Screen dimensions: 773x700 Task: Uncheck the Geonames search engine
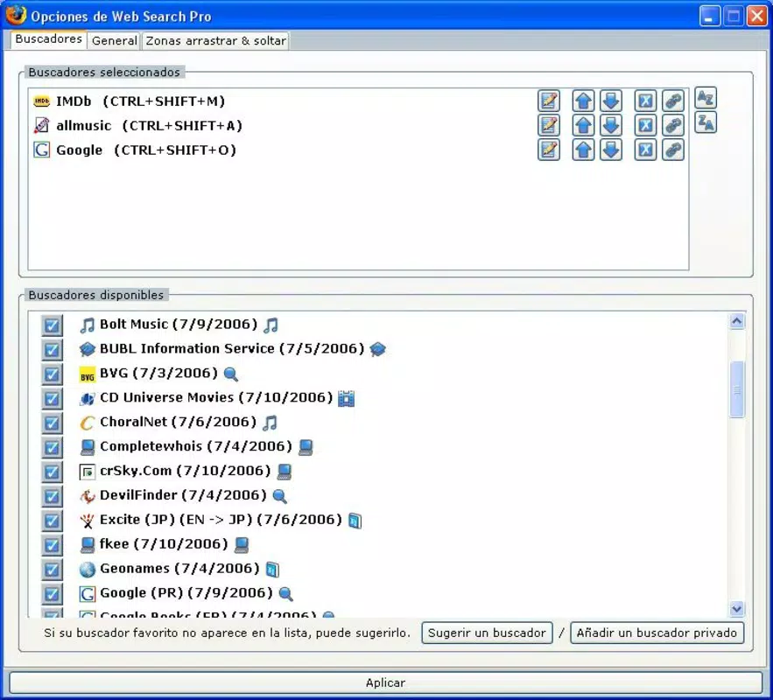[52, 570]
